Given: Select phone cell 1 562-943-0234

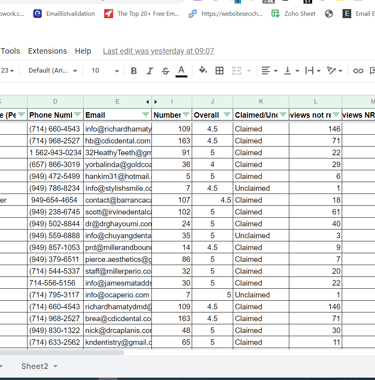Looking at the screenshot, I should coord(55,153).
